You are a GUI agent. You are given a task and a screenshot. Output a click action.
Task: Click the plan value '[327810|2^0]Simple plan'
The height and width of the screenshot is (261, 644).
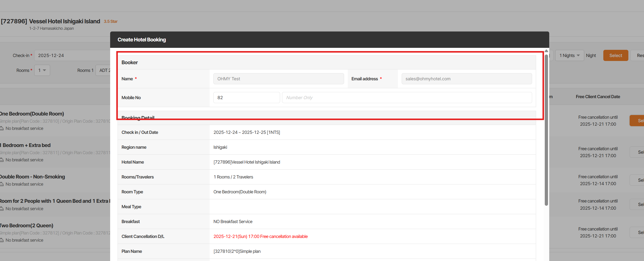pos(237,251)
